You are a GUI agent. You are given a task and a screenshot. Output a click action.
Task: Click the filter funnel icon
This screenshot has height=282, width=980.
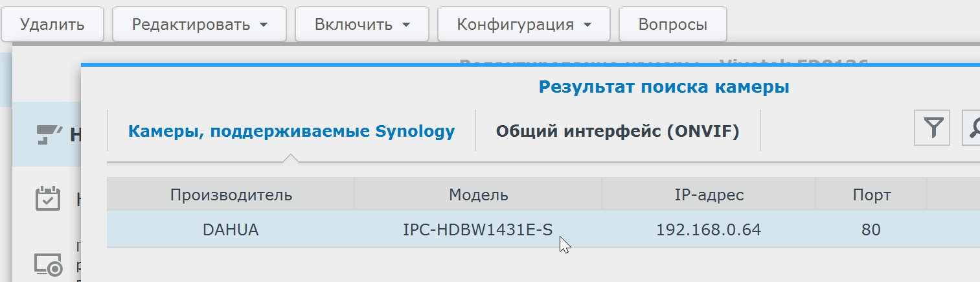point(932,128)
